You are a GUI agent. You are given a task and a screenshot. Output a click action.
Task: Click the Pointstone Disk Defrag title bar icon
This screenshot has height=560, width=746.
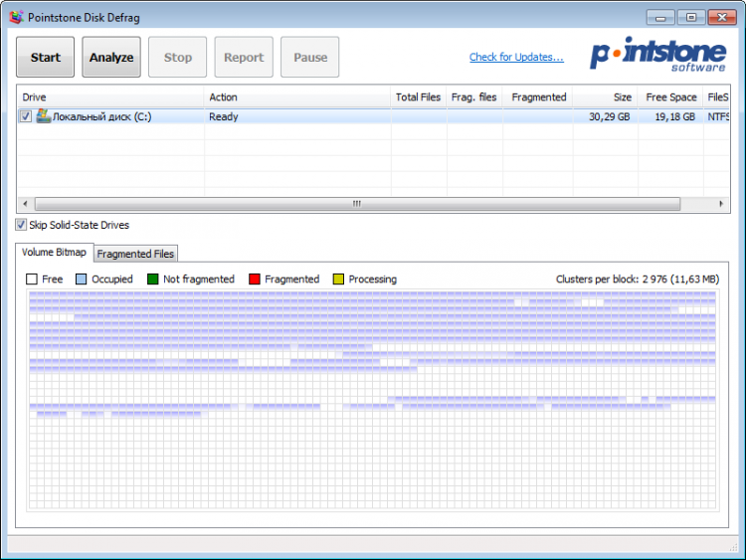click(x=16, y=18)
